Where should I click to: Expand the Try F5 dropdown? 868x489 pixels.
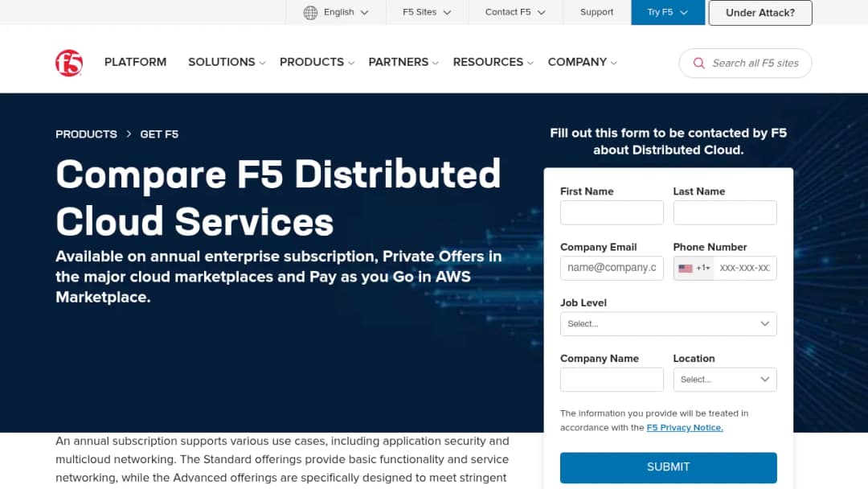pos(668,12)
